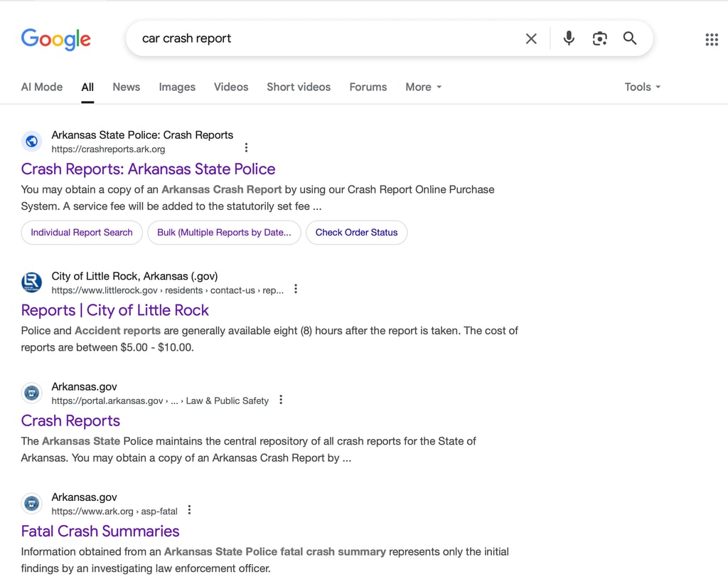Submit search with the magnifying glass icon
728x577 pixels.
[x=630, y=38]
